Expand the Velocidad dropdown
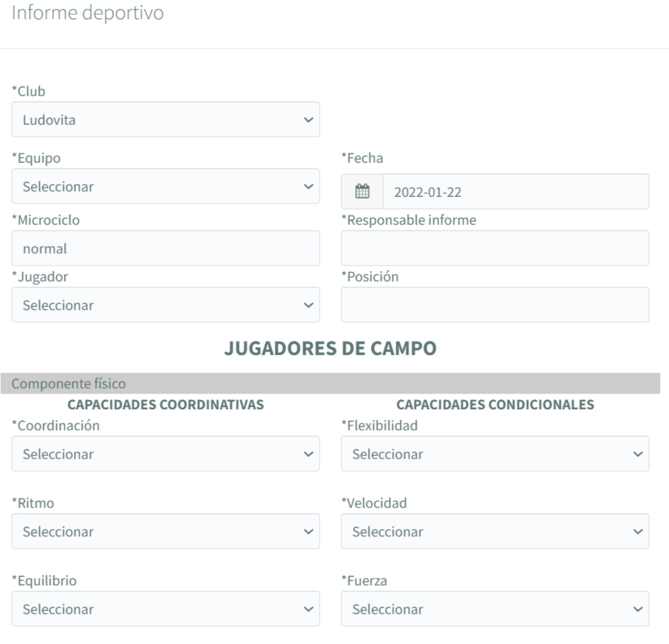 click(494, 531)
